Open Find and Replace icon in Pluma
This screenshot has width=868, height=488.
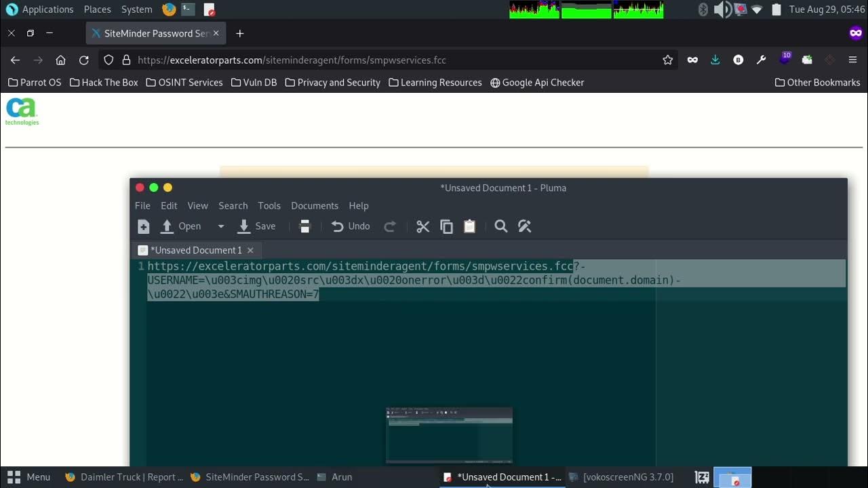(x=524, y=226)
